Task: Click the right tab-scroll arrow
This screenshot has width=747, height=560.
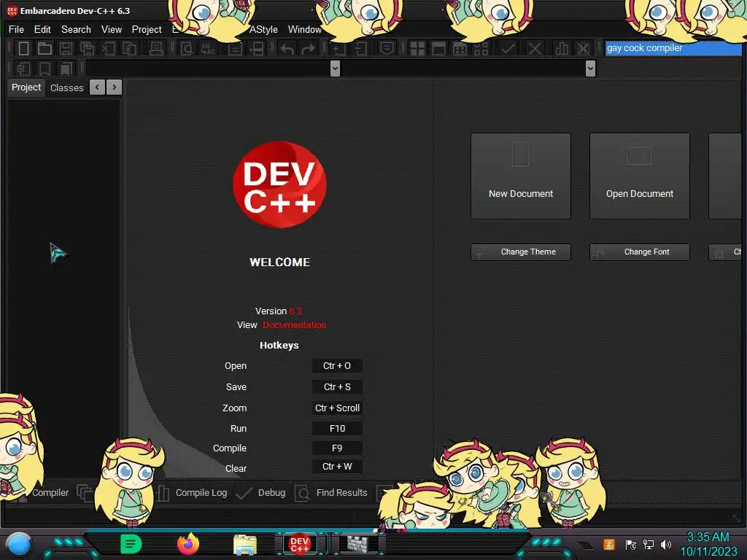Action: (x=115, y=87)
